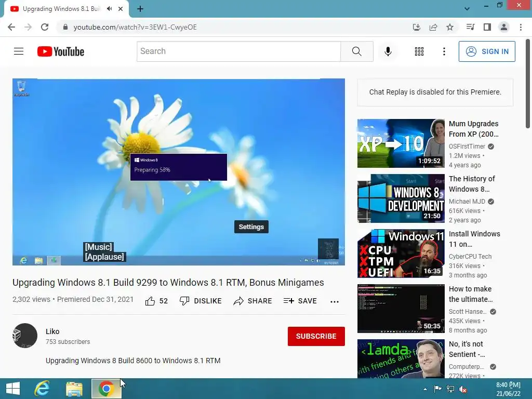Image resolution: width=532 pixels, height=399 pixels.
Task: Share this page icon in address bar
Action: [433, 27]
